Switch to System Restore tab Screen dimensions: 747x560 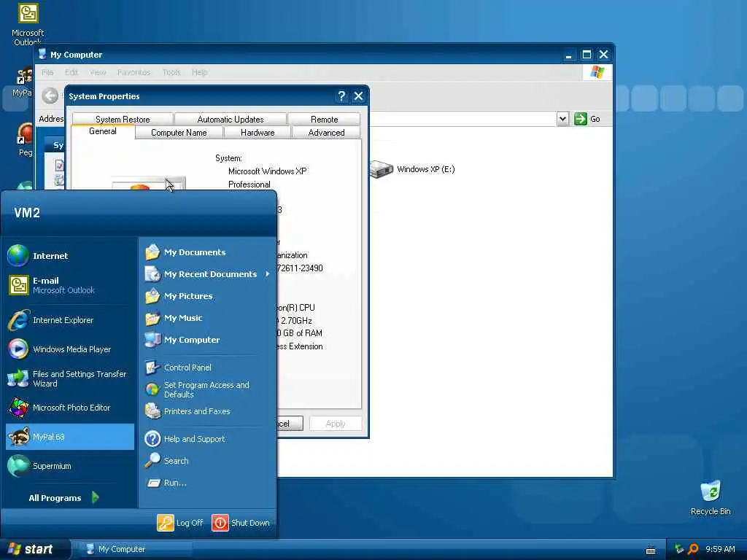point(123,119)
